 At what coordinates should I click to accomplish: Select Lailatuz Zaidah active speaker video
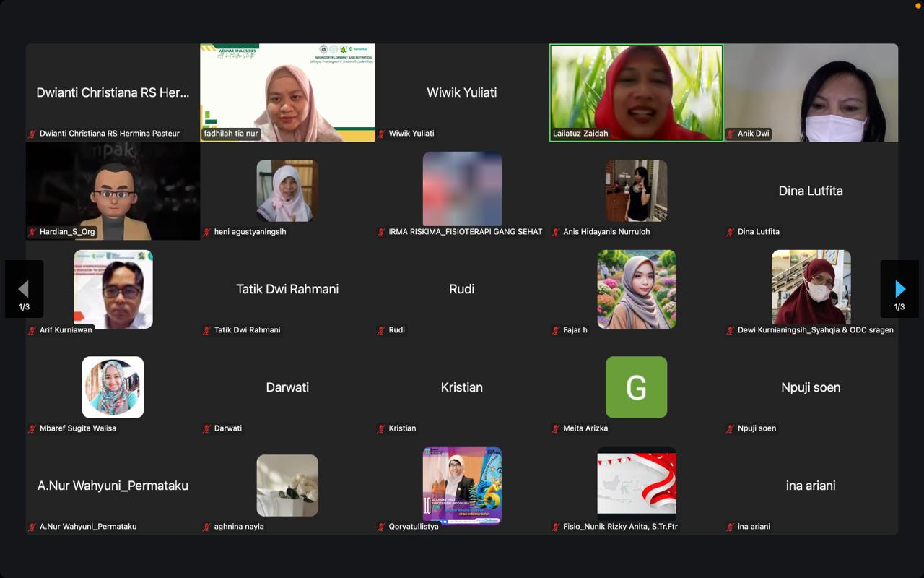pos(636,92)
